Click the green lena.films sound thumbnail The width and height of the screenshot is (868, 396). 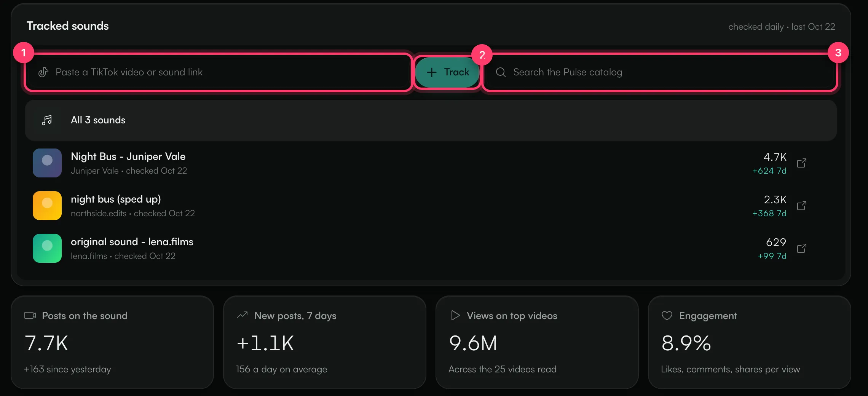point(47,248)
